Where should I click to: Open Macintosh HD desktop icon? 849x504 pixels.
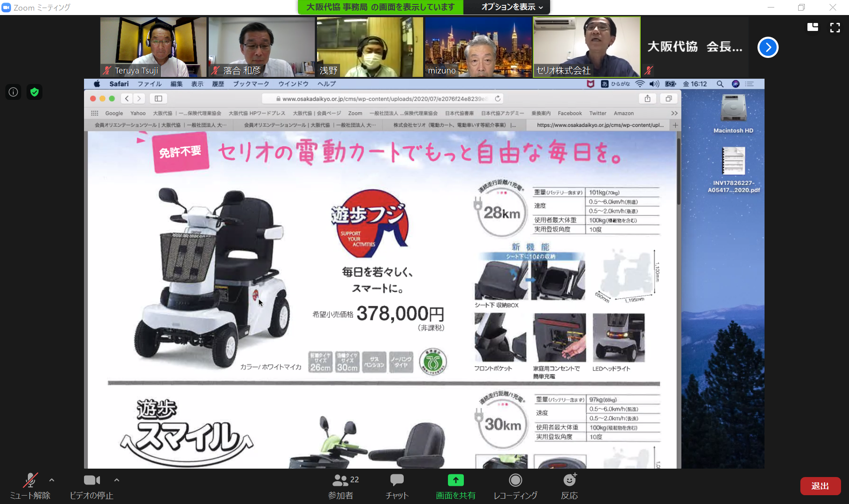pos(734,113)
